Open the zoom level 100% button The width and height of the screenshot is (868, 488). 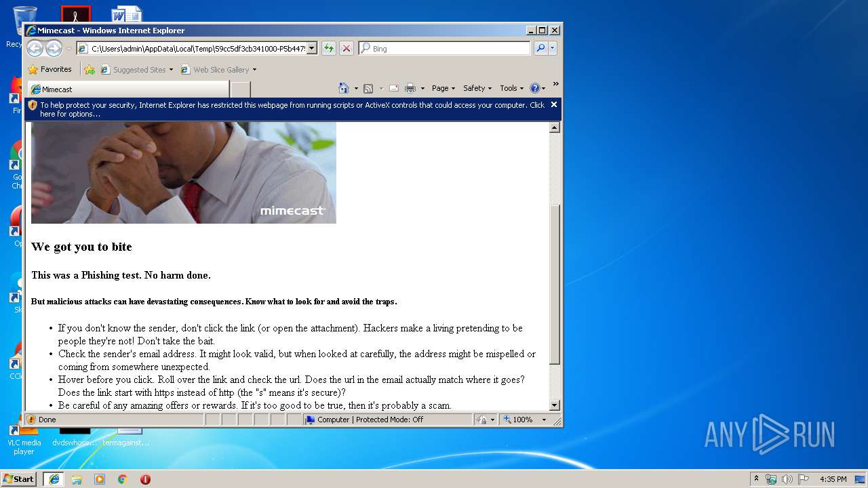pyautogui.click(x=518, y=420)
